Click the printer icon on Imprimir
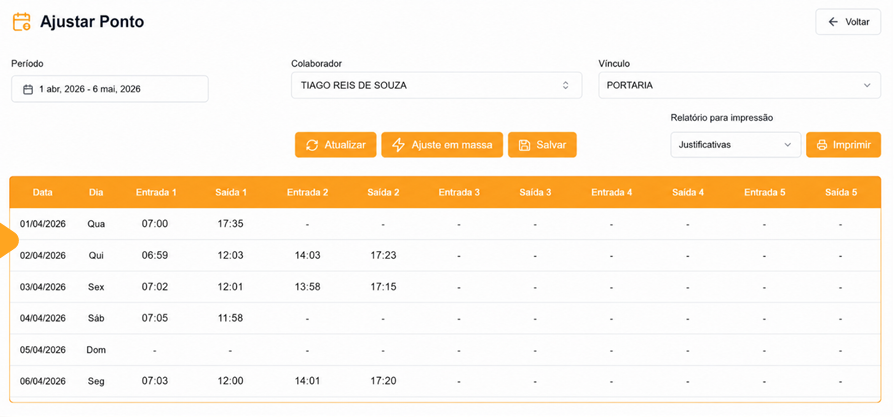The width and height of the screenshot is (894, 417). tap(822, 145)
